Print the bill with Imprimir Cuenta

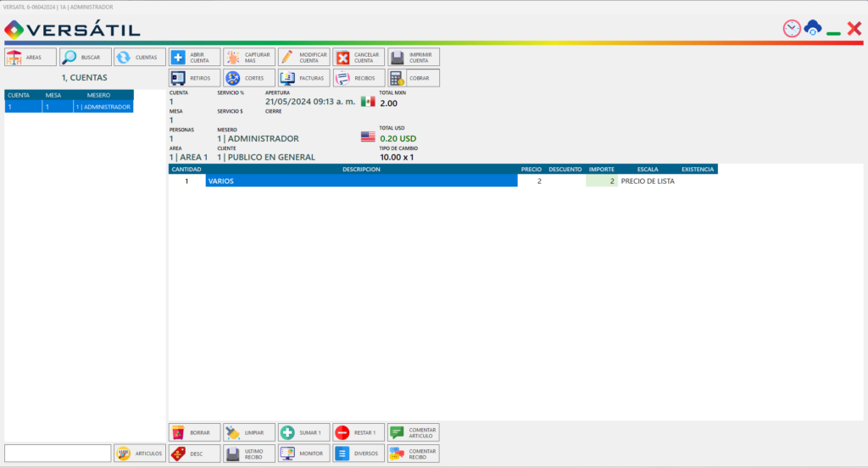click(414, 57)
